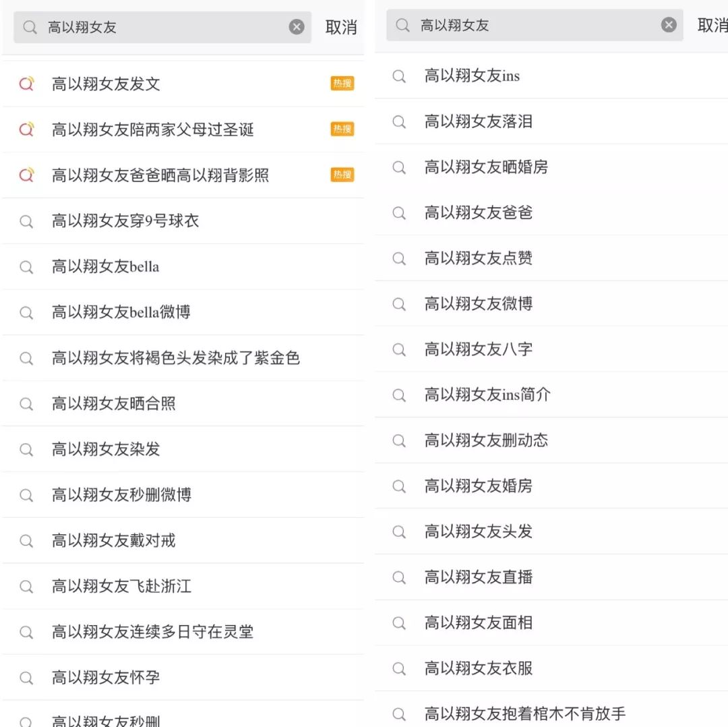Image resolution: width=728 pixels, height=727 pixels.
Task: Tap the red hot-search icon beside 高以翔女友陪两家父母过圣诞
Action: click(26, 129)
